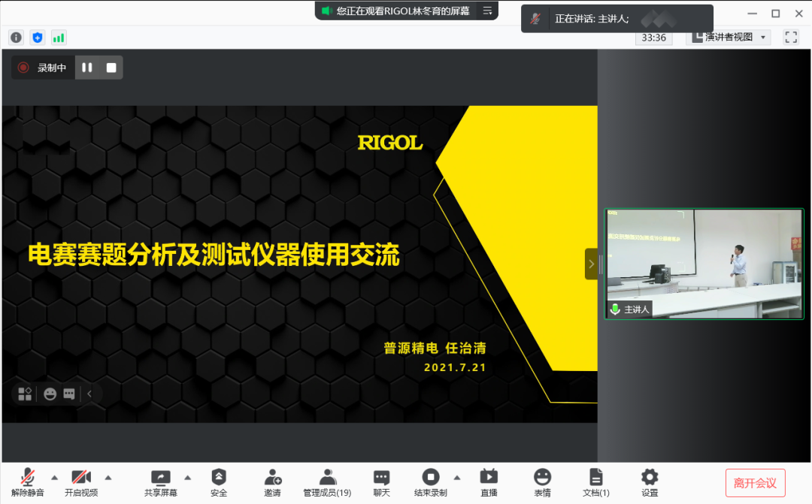Enter full screen mode
This screenshot has height=504, width=812.
[791, 37]
